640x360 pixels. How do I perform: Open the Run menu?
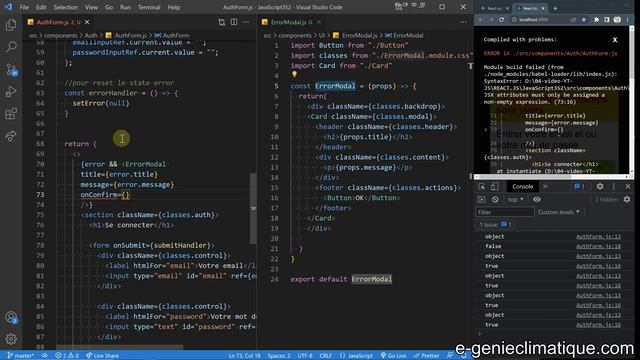click(x=125, y=7)
